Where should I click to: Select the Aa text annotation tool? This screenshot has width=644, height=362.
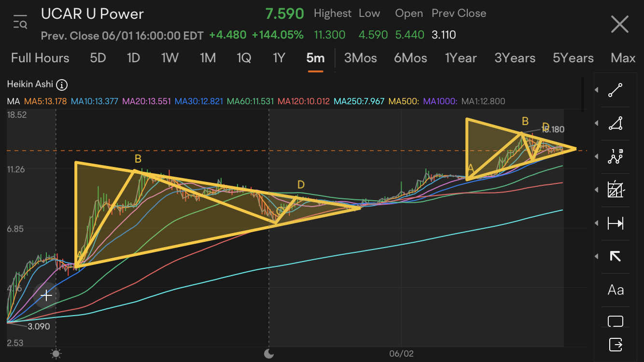click(x=616, y=290)
